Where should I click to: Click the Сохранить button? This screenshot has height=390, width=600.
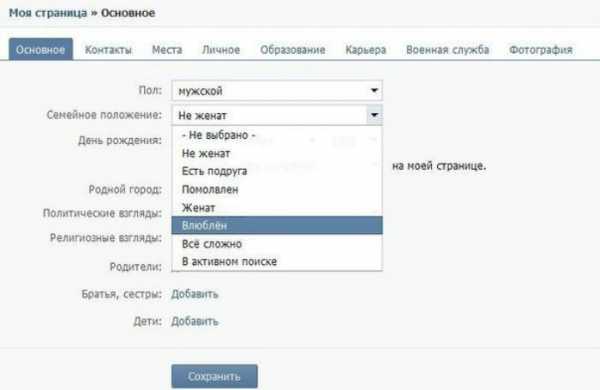[214, 377]
